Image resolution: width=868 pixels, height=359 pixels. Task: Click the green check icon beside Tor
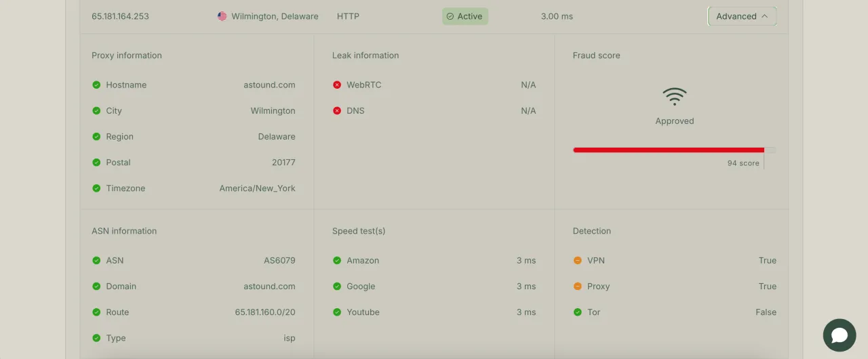pos(578,312)
